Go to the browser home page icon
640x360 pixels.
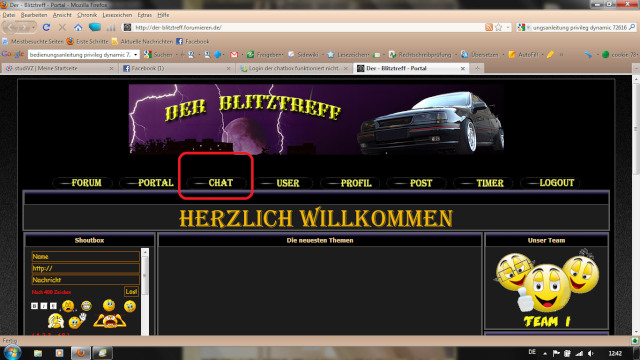pyautogui.click(x=78, y=27)
